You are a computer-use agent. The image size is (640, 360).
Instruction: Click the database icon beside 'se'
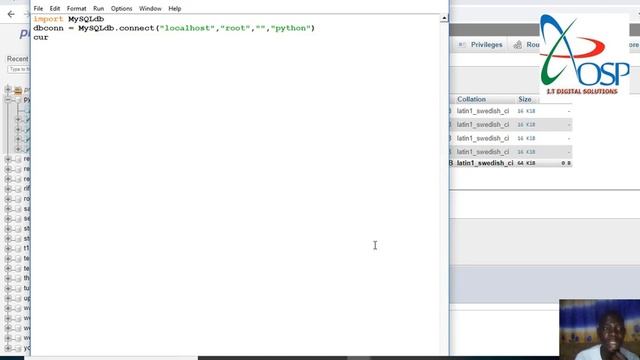18,218
